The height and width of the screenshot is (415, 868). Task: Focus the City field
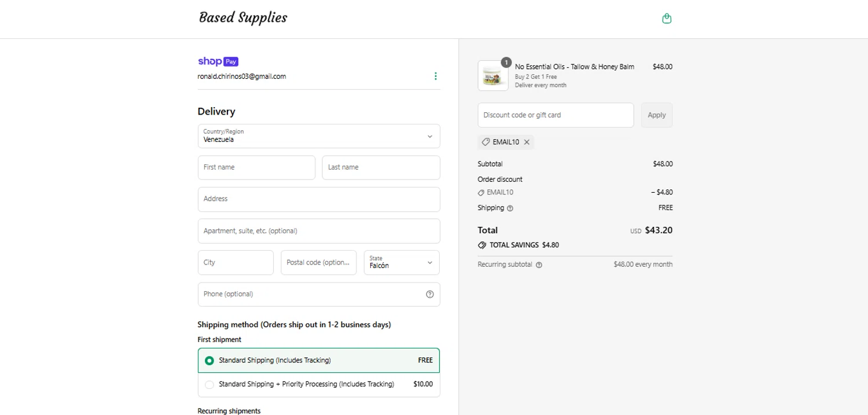click(x=236, y=262)
